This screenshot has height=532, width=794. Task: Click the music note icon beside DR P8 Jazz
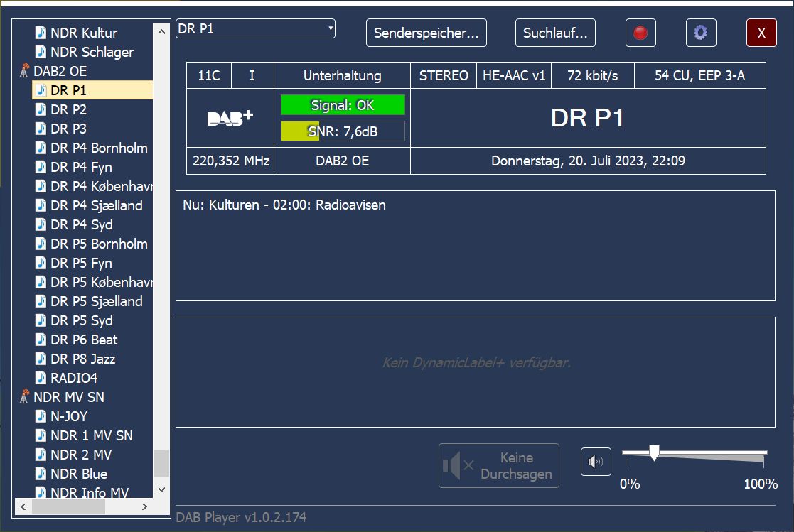pyautogui.click(x=41, y=359)
